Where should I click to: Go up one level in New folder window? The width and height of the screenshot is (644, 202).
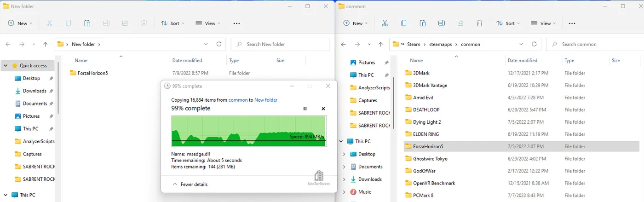click(x=45, y=44)
